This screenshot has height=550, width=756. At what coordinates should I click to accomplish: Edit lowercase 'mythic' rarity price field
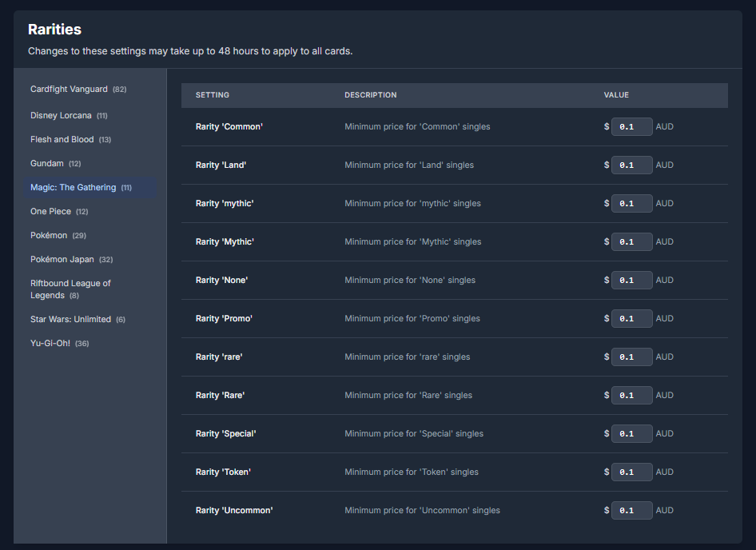(631, 204)
